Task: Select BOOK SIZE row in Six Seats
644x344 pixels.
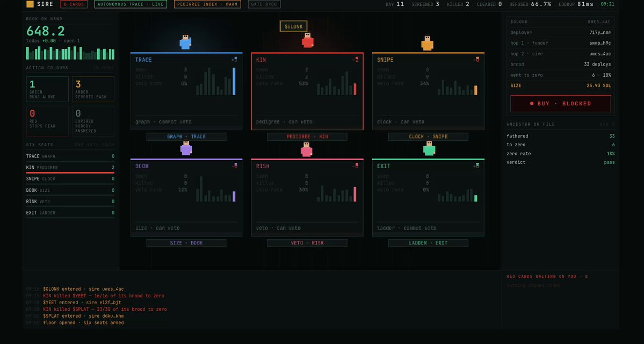Action: point(70,191)
